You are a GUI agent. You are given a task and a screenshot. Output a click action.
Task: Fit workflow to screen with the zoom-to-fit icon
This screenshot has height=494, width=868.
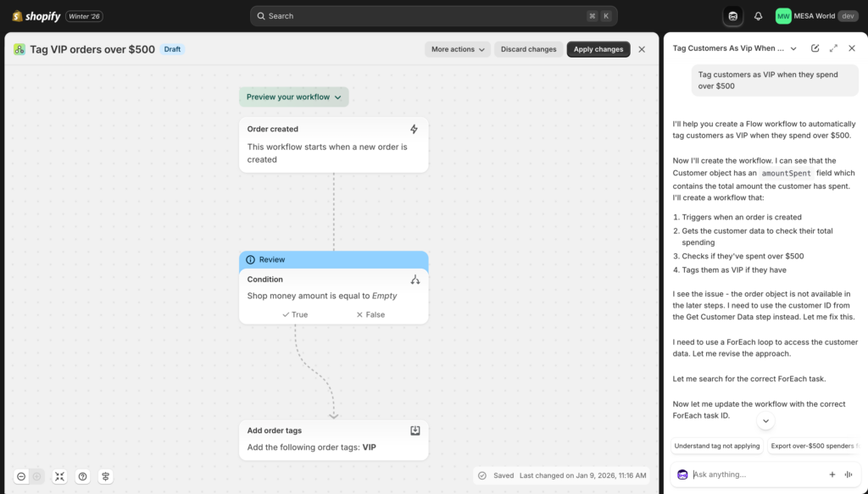click(x=59, y=476)
